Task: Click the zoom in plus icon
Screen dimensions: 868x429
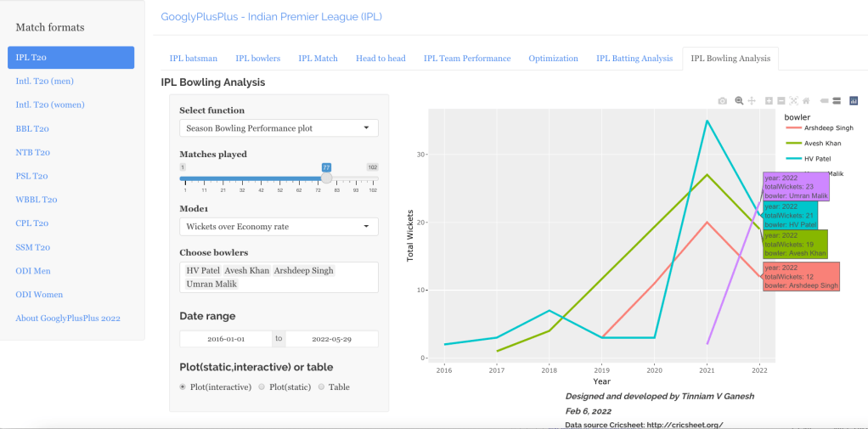Action: [x=769, y=100]
